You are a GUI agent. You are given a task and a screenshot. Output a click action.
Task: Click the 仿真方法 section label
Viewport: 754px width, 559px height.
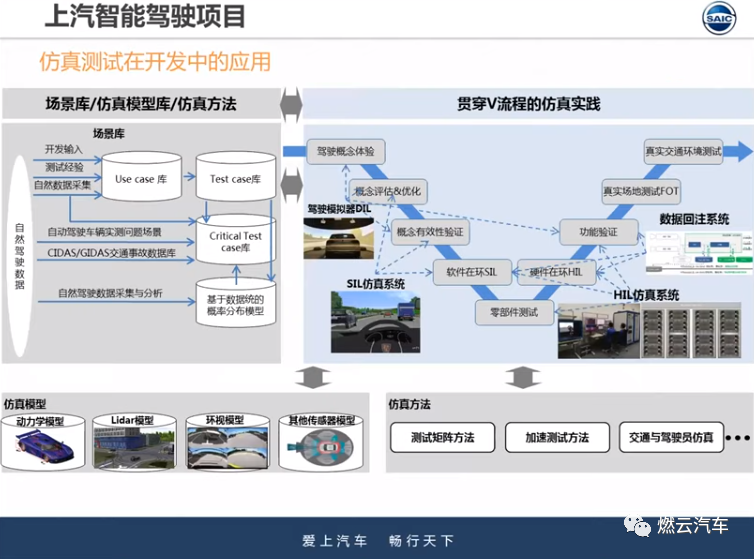409,404
